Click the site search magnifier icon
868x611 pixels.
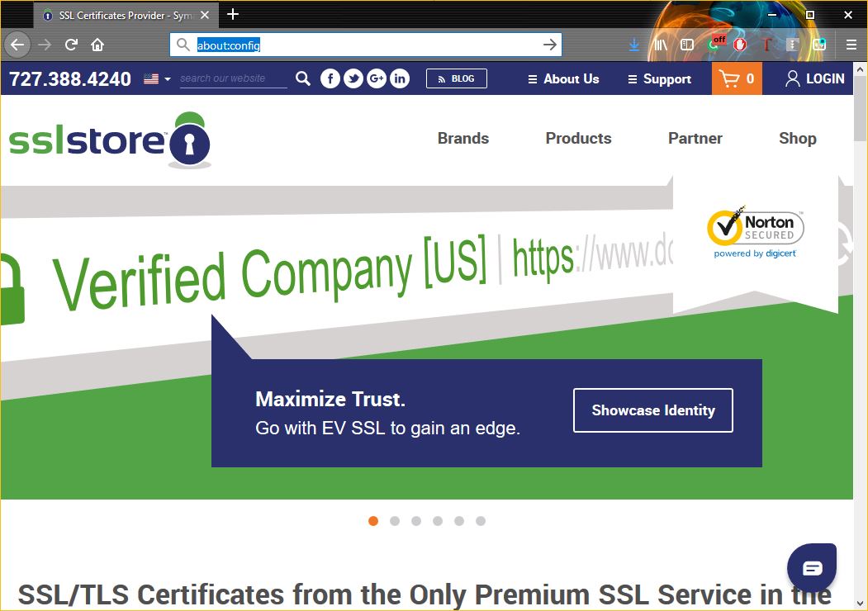[x=303, y=78]
